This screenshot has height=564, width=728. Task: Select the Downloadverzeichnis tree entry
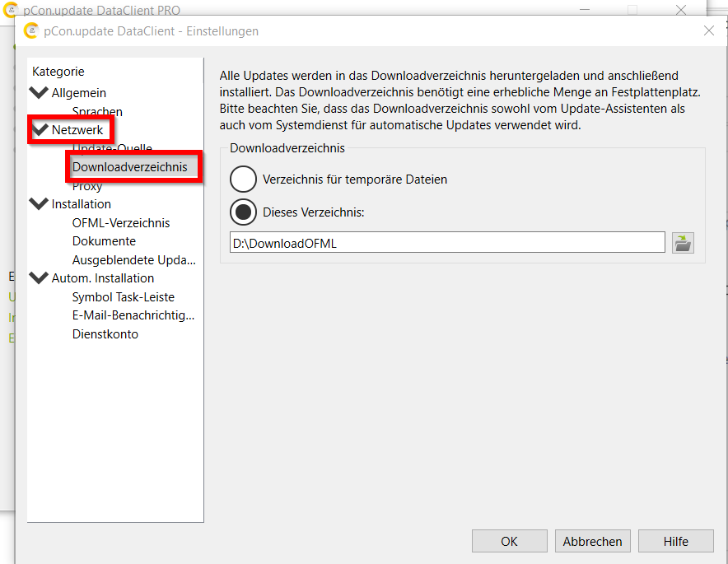129,167
